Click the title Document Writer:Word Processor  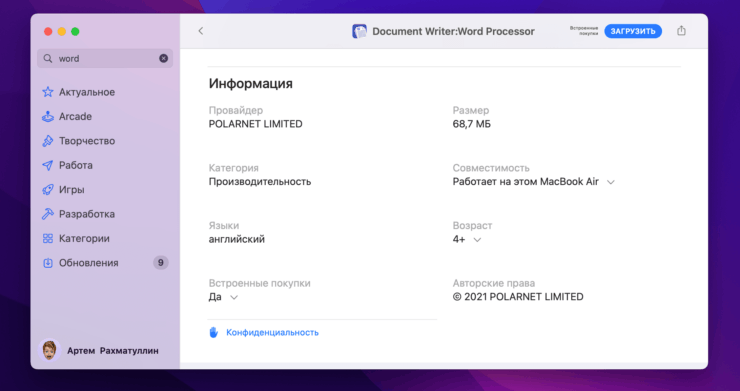point(454,32)
